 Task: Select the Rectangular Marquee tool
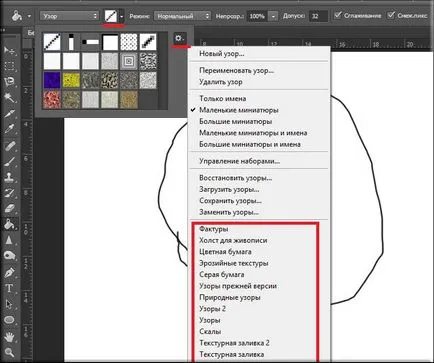pyautogui.click(x=9, y=66)
